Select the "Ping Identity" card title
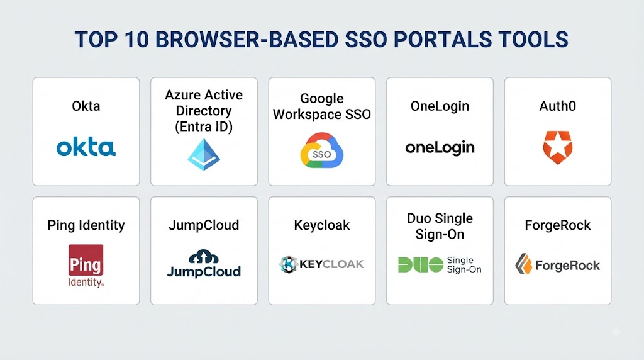This screenshot has width=644, height=360. 86,225
